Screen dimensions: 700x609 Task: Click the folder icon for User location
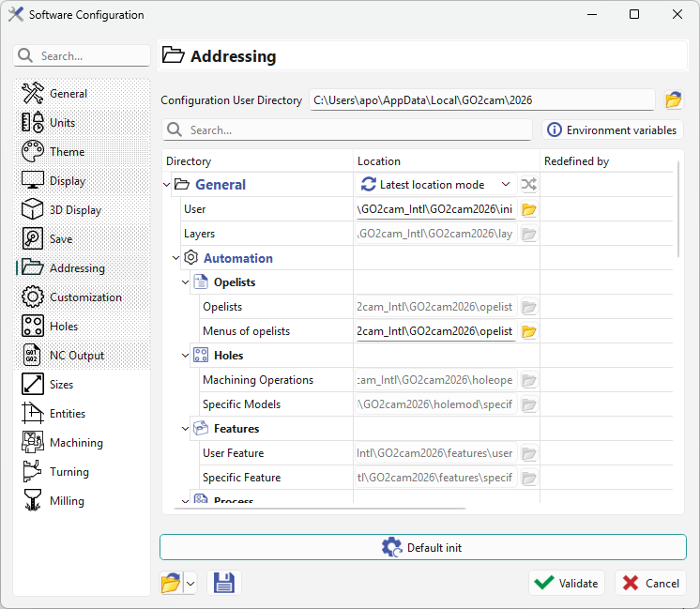pos(529,209)
